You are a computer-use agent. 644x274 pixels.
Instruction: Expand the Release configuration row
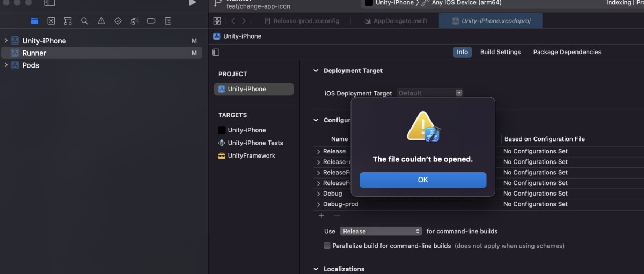[x=318, y=152]
